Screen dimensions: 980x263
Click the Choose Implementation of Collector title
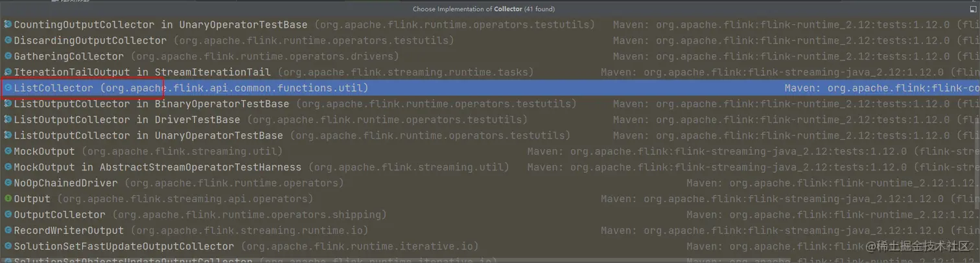coord(484,9)
